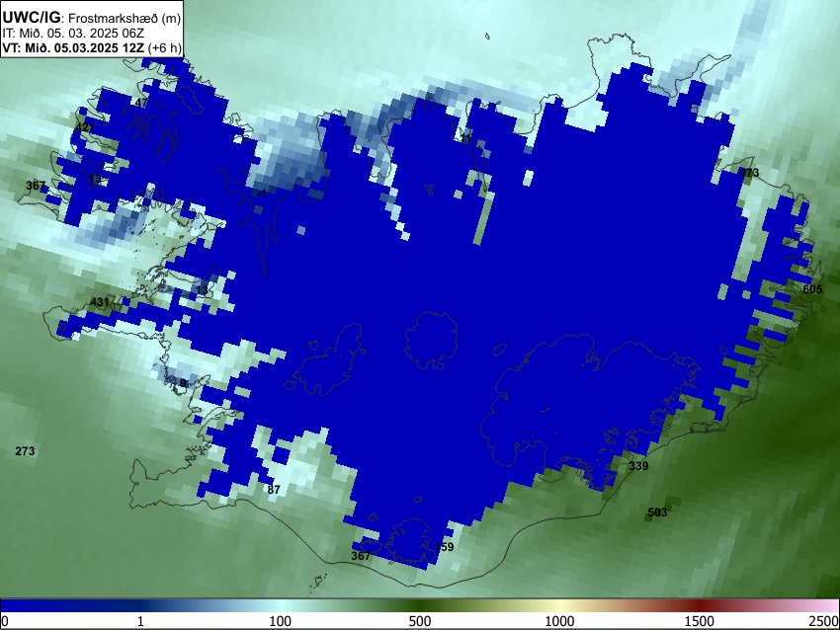Viewport: 840px width, 630px height.
Task: Click the 1500 tick label on the color scale
Action: (700, 621)
